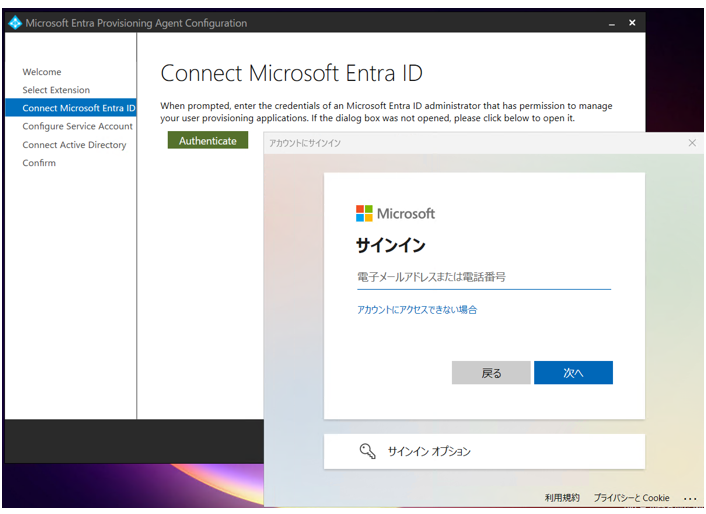Select the Connect Microsoft Entra ID step

[x=71, y=108]
